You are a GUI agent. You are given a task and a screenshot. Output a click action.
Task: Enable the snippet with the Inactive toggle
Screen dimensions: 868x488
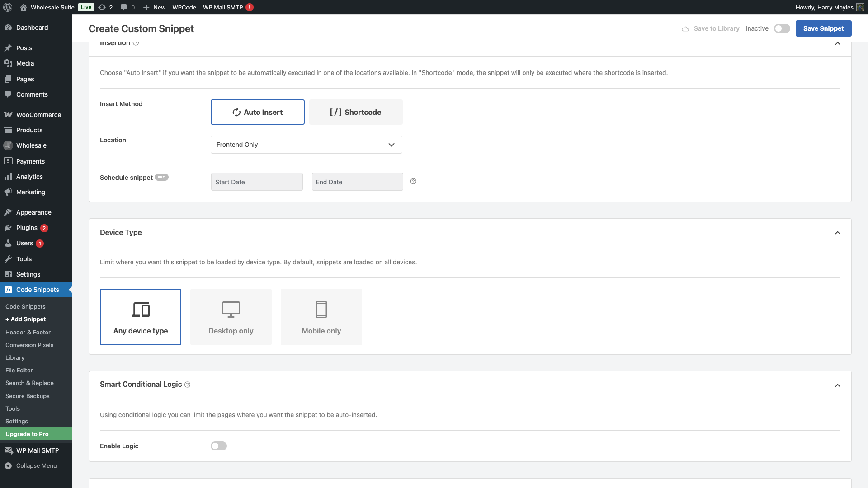pos(781,28)
